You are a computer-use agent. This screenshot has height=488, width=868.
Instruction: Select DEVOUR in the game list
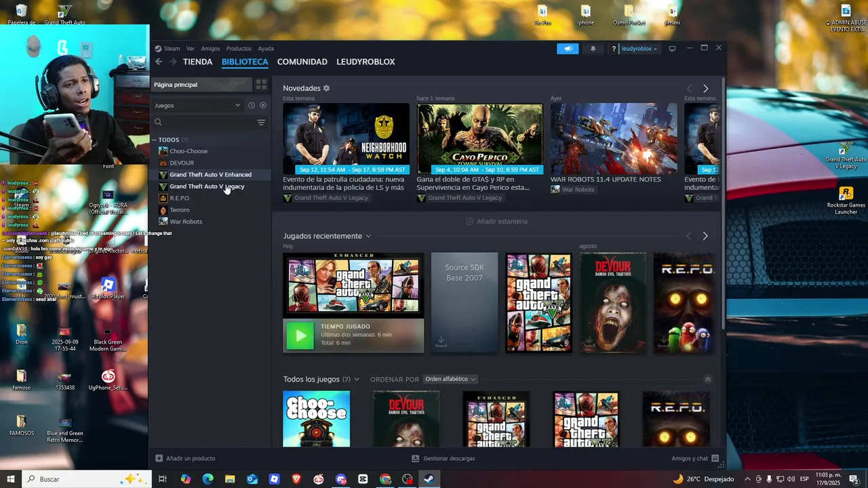point(182,163)
